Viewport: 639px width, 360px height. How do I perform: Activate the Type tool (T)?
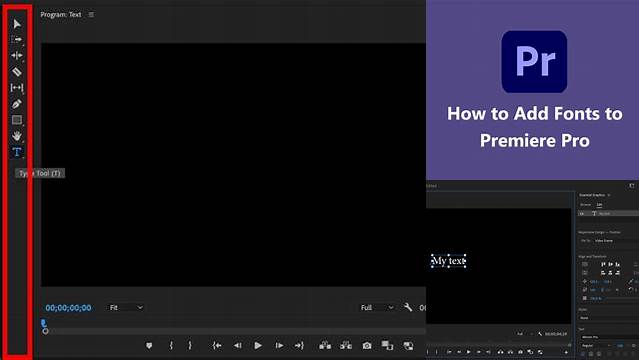(17, 152)
